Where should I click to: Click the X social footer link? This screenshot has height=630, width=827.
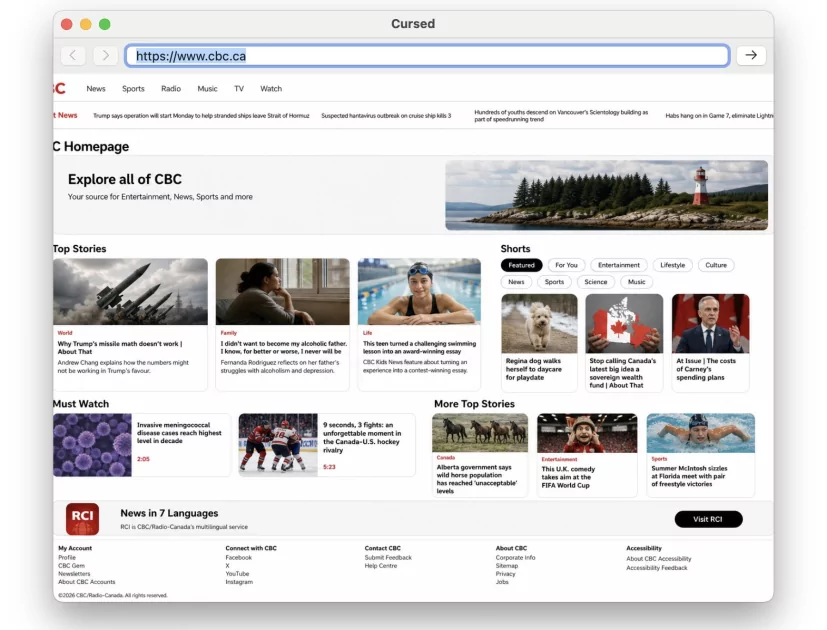click(x=227, y=566)
